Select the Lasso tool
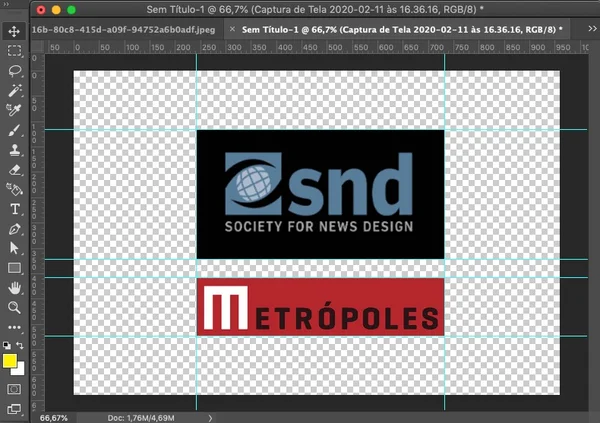 [x=14, y=70]
